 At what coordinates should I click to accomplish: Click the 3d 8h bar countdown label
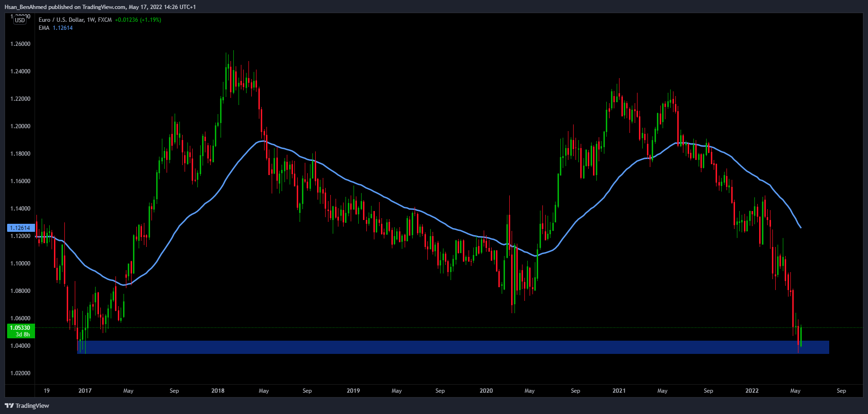click(x=23, y=335)
